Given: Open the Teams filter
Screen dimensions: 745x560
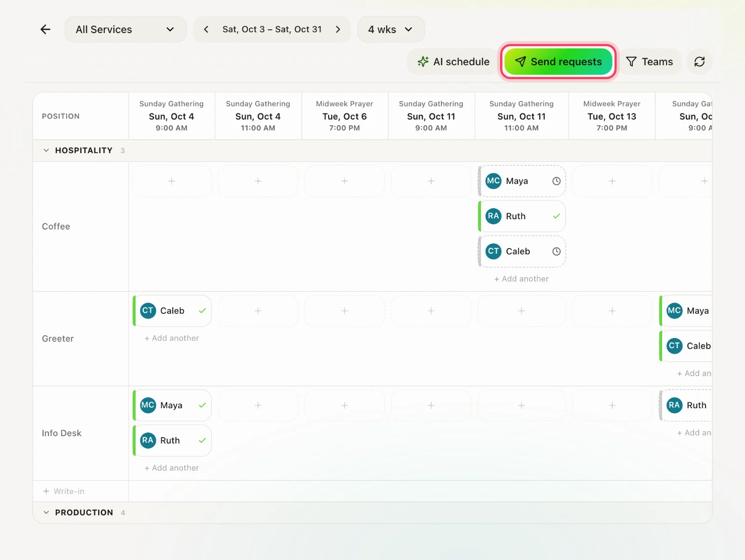Looking at the screenshot, I should click(x=650, y=61).
